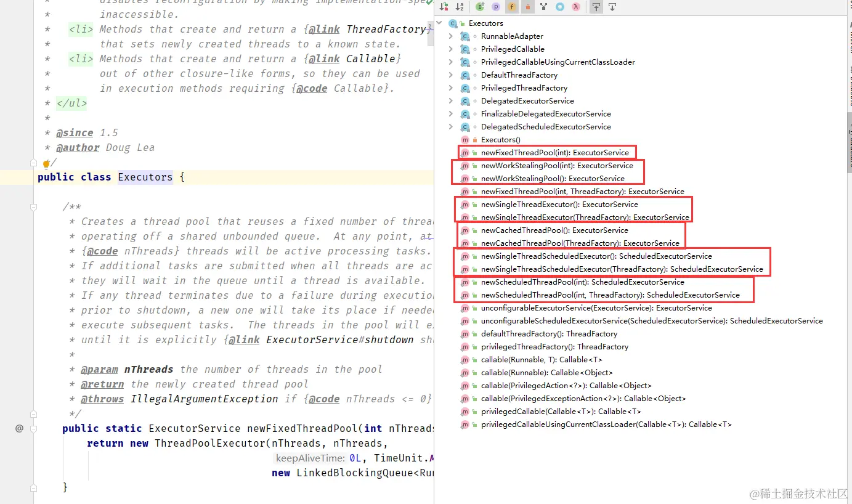This screenshot has height=504, width=852.
Task: Click class icon of DelegatedExecutorService
Action: pyautogui.click(x=465, y=101)
